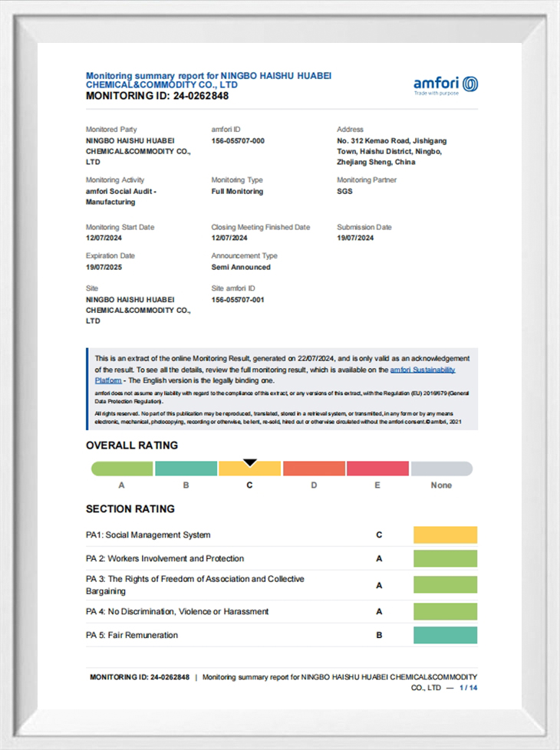Click the teal B segment of overall rating
The width and height of the screenshot is (560, 750).
coord(186,469)
